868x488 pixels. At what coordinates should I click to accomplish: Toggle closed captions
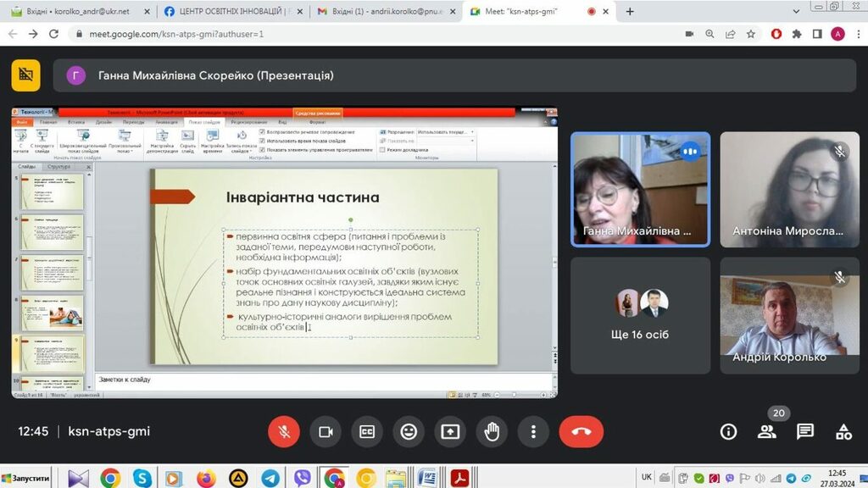367,431
